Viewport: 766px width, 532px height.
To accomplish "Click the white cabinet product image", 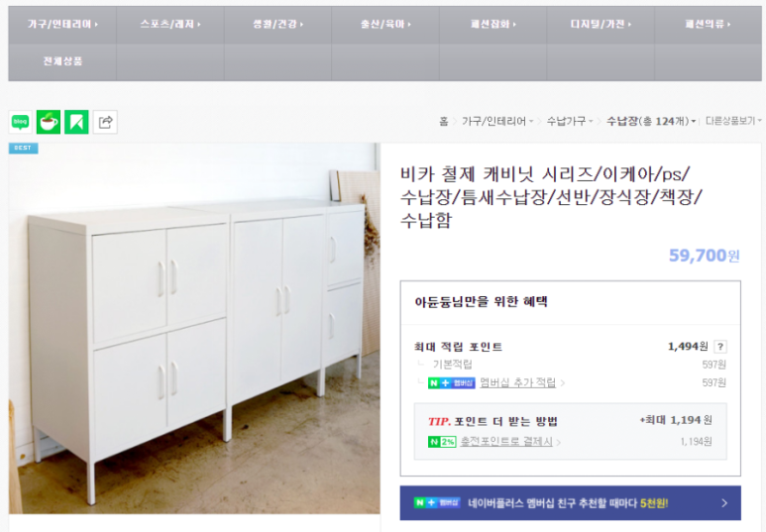I will (x=194, y=328).
